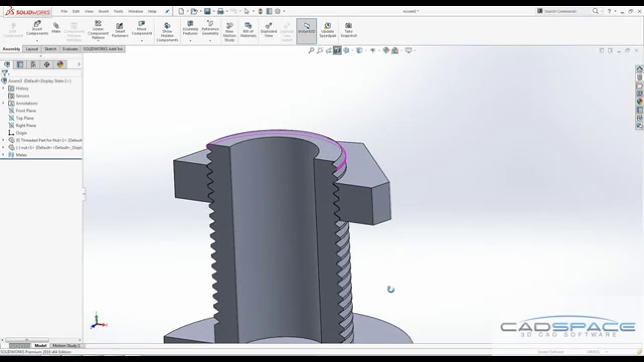Expand Threaded Part for Nut component
Image resolution: width=644 pixels, height=362 pixels.
click(4, 140)
